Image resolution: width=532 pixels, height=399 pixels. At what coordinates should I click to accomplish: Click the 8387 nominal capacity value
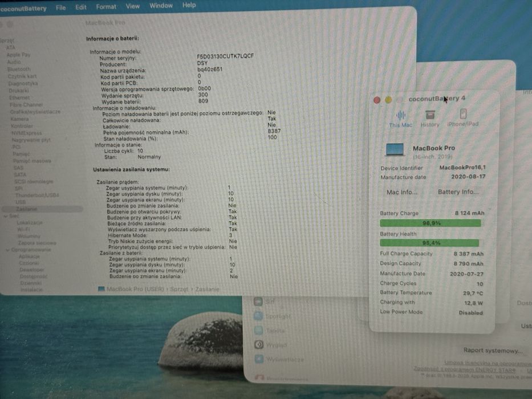(x=274, y=131)
